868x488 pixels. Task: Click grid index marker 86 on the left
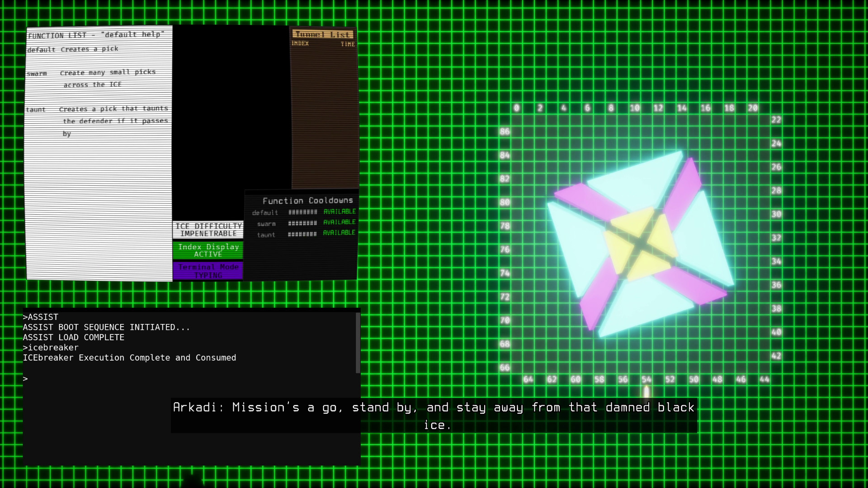(x=504, y=131)
